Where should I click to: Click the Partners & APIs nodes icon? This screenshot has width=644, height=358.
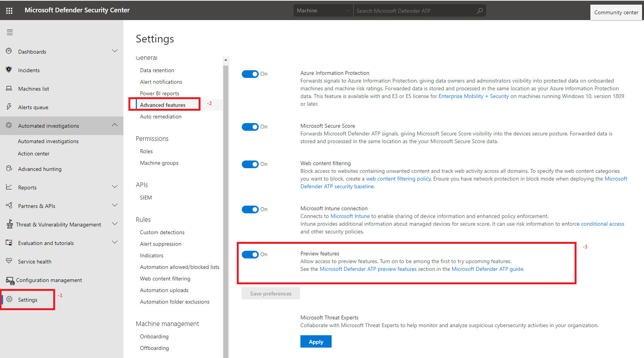click(9, 206)
